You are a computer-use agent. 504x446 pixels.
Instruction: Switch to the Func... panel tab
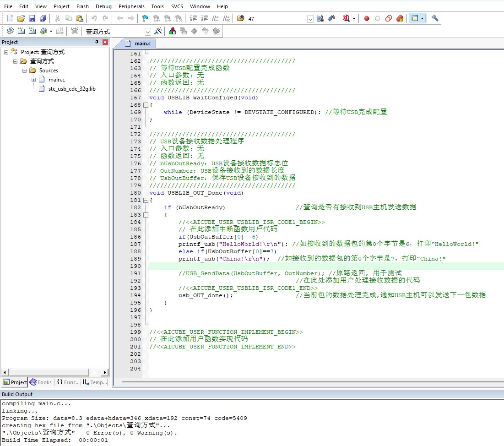[x=68, y=382]
